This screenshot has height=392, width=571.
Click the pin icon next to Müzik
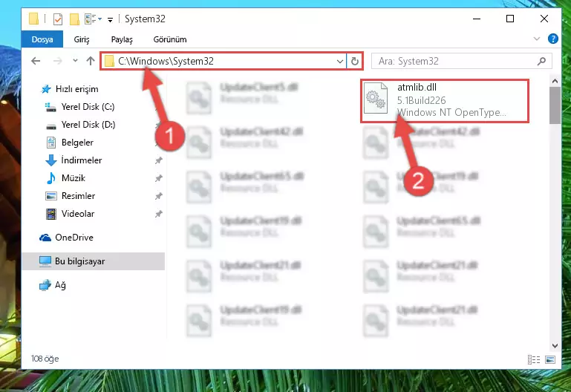(x=159, y=178)
